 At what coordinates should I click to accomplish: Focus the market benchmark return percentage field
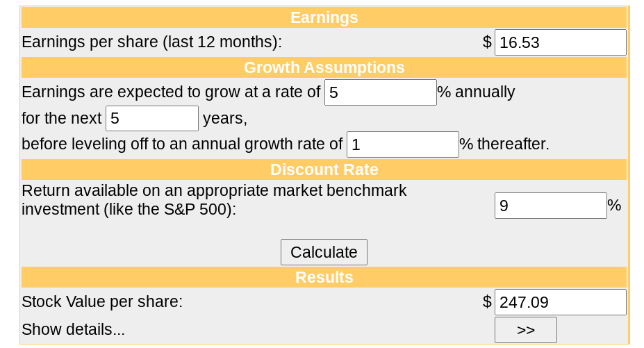(550, 206)
